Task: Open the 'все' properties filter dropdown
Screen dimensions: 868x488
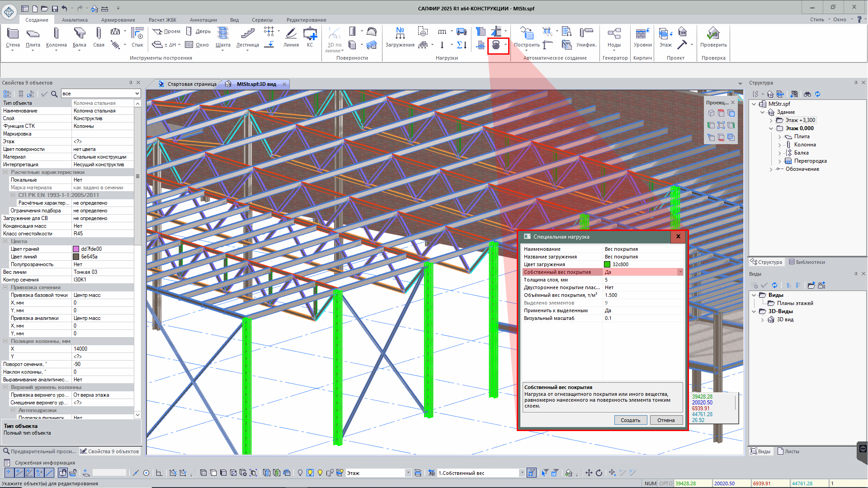Action: pos(137,94)
